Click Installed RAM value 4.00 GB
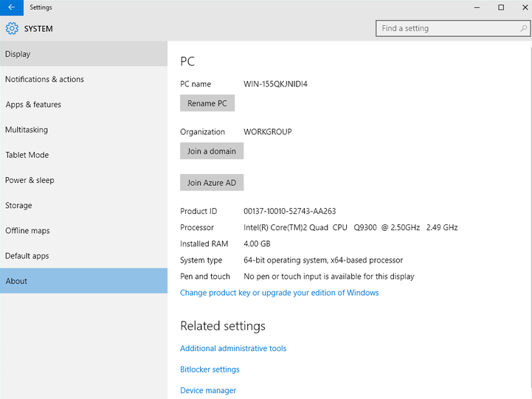The image size is (532, 399). click(257, 243)
